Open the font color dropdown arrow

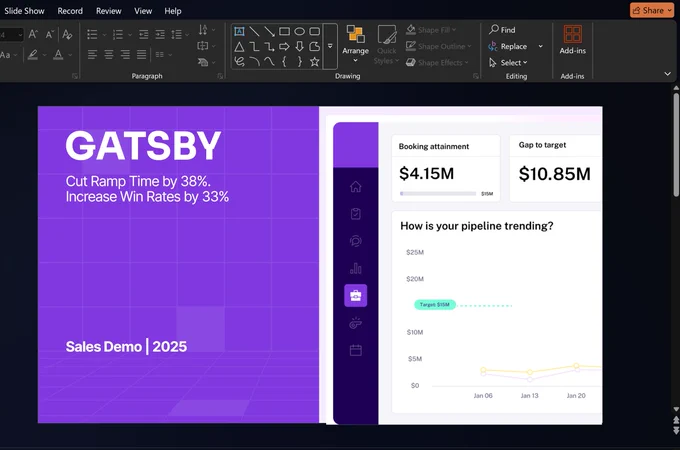click(x=70, y=55)
